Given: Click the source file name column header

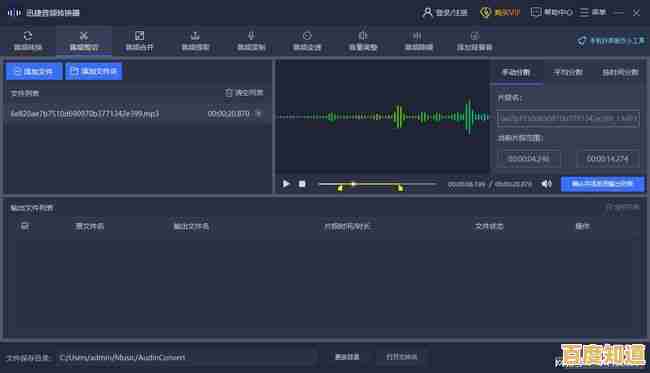Looking at the screenshot, I should pos(90,226).
